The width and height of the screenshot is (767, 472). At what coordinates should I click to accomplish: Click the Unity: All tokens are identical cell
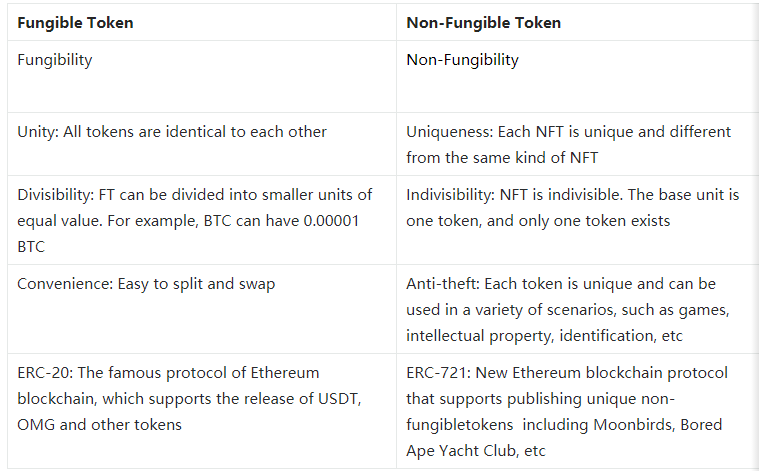point(202,144)
